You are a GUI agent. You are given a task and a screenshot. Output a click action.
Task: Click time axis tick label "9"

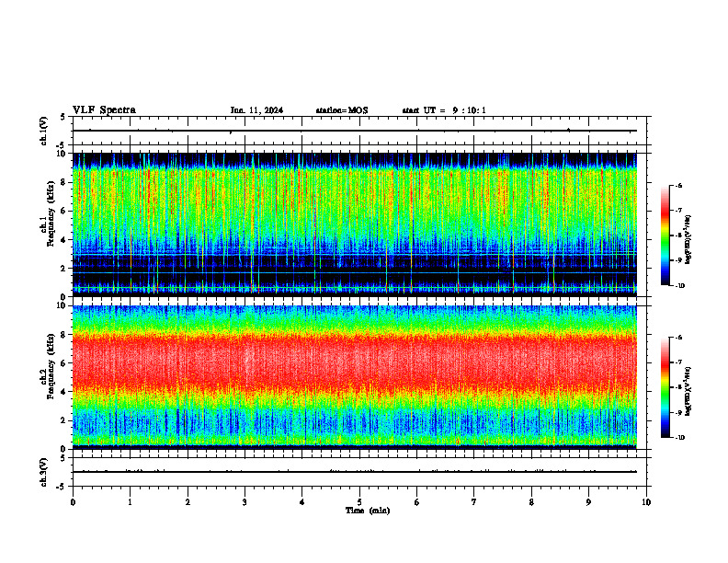(x=588, y=502)
